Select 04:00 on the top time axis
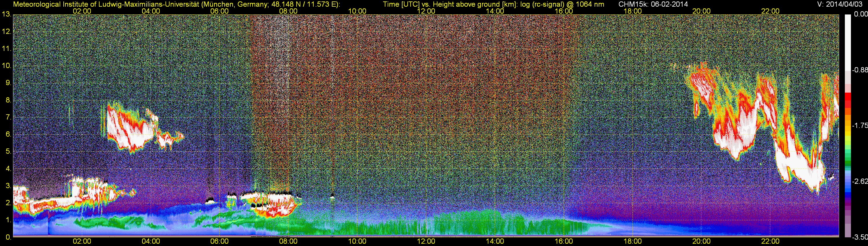Viewport: 868px width, 246px height. pyautogui.click(x=151, y=11)
